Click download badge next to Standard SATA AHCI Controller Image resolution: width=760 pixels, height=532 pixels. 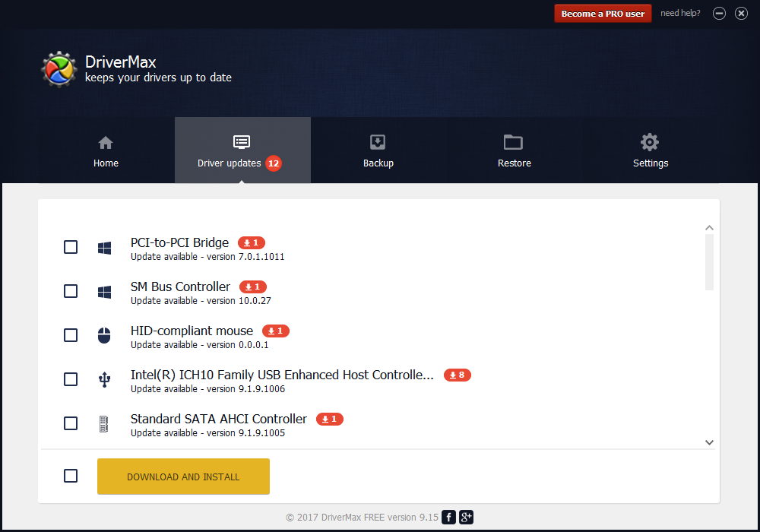pyautogui.click(x=330, y=419)
